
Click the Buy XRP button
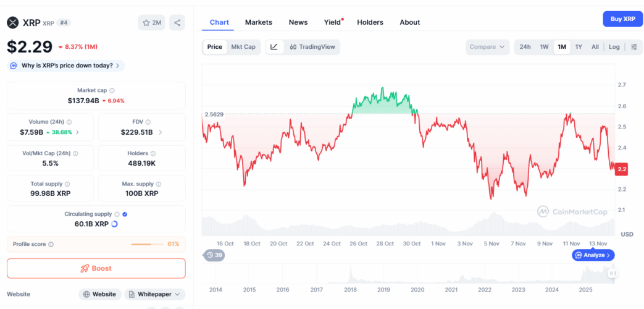[622, 19]
